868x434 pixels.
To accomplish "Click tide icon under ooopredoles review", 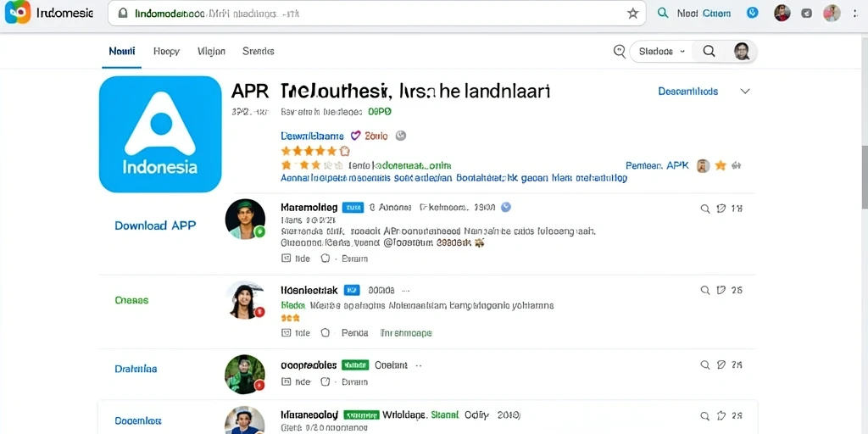I will pos(287,381).
